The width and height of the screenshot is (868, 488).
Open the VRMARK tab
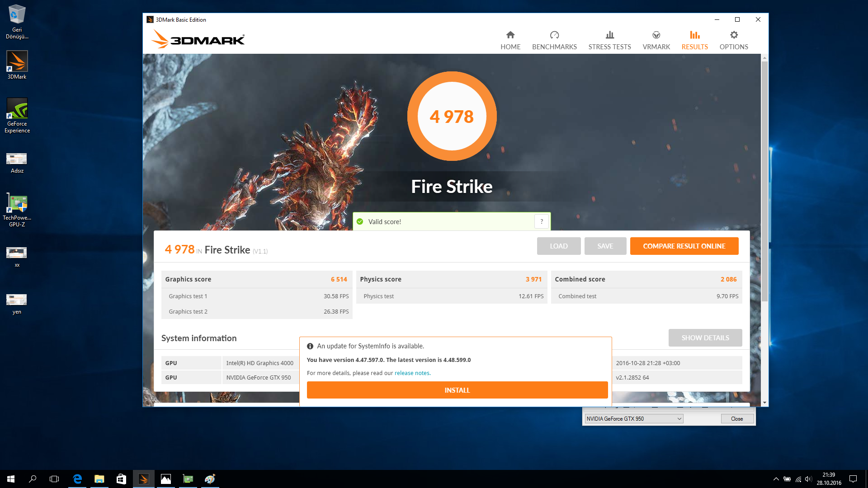656,40
